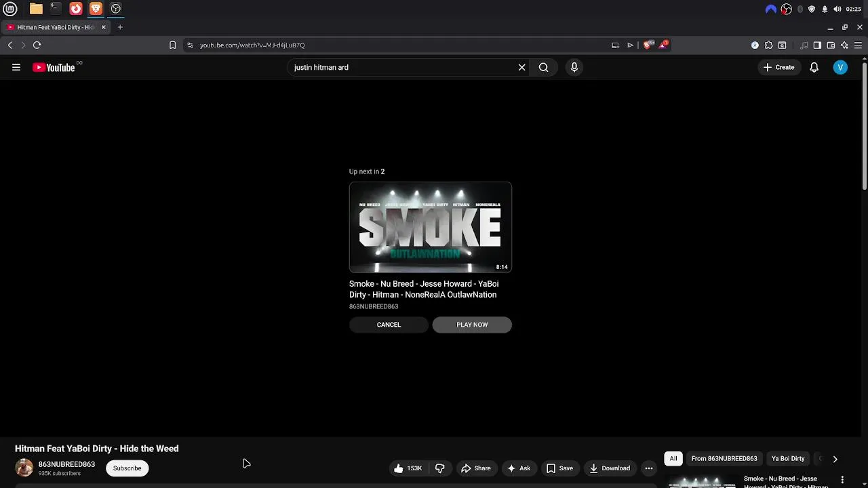Open the extensions puzzle icon
Screen dimensions: 868x488
[x=768, y=45]
